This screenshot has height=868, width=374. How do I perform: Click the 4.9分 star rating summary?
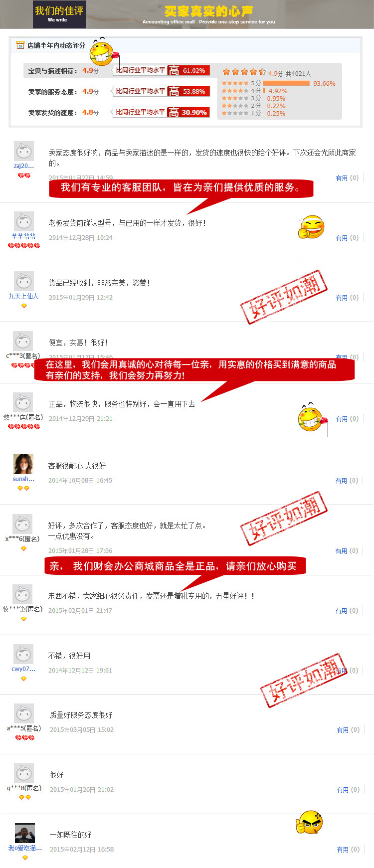coord(267,73)
